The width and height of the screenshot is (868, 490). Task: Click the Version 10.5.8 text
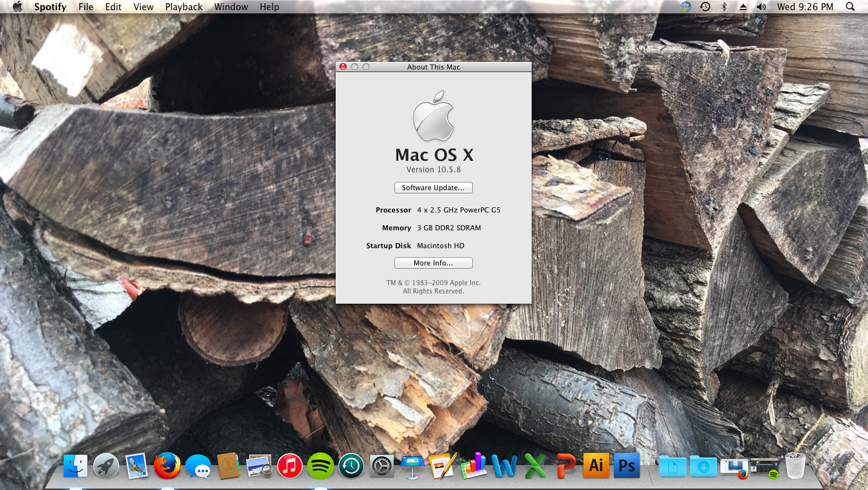pos(433,170)
